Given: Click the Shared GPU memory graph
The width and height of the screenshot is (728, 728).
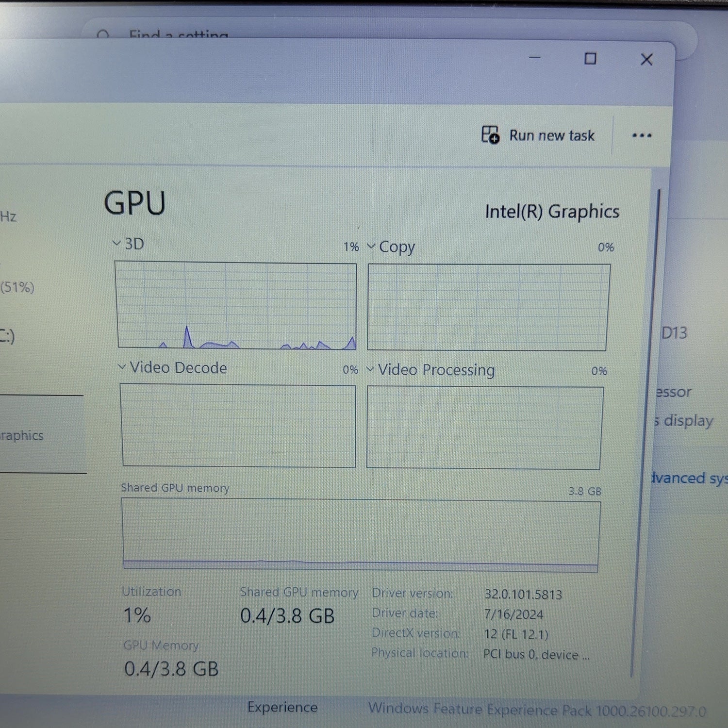Looking at the screenshot, I should click(361, 536).
